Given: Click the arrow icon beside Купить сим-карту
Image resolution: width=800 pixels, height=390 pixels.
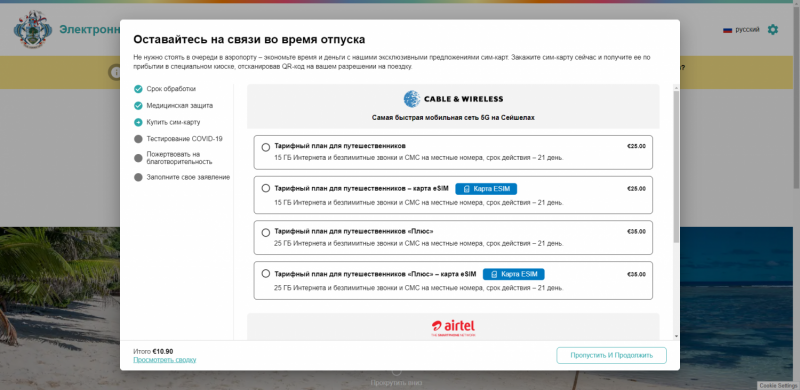Looking at the screenshot, I should click(138, 123).
